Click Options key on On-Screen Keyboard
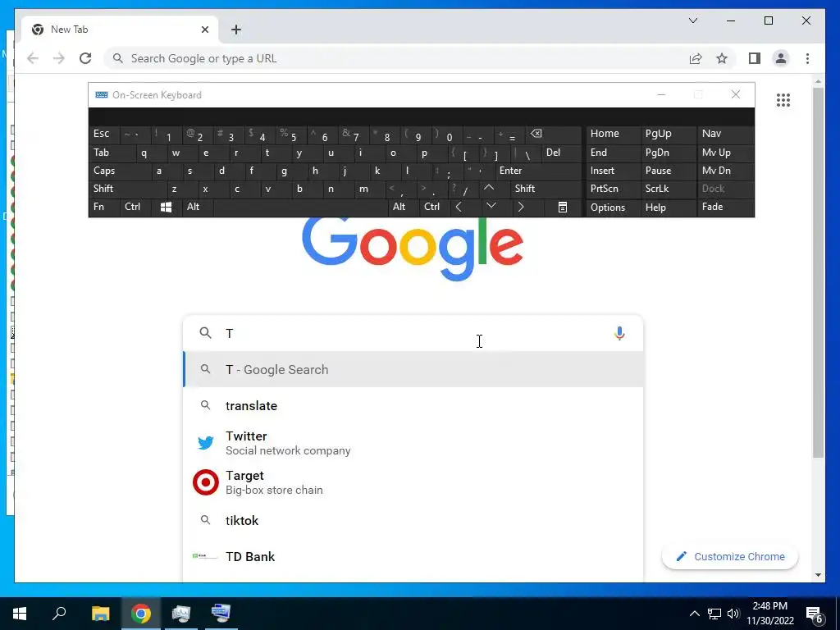Screen dimensions: 840x630 point(612,208)
